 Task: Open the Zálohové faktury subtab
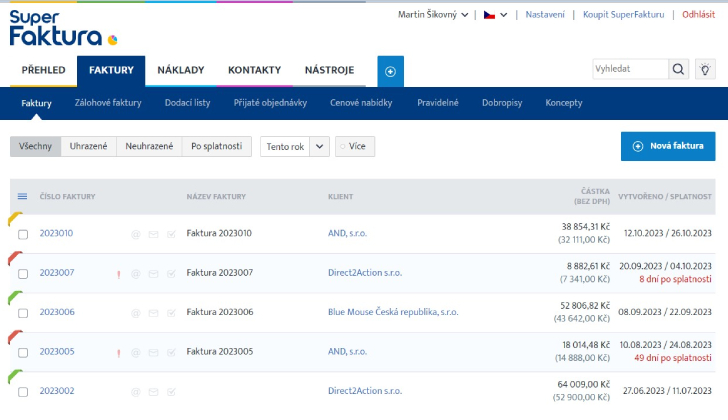(x=108, y=103)
